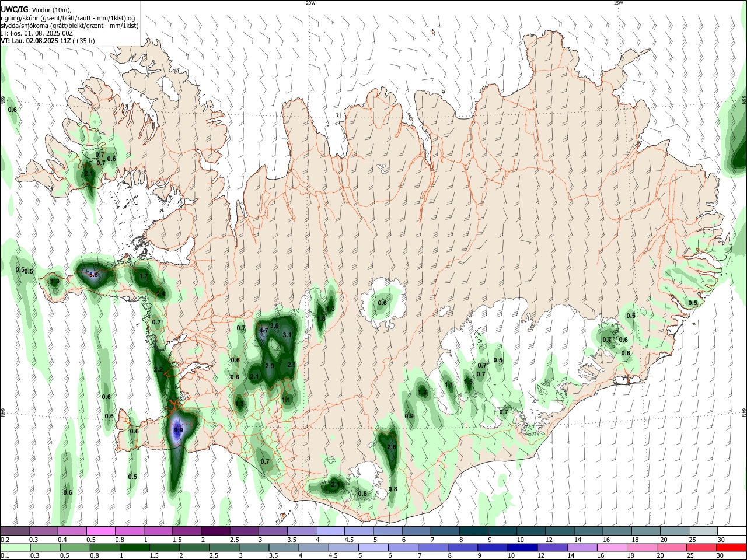This screenshot has width=747, height=560.
Task: Click the 1.7 rainfall label
Action: tap(144, 276)
